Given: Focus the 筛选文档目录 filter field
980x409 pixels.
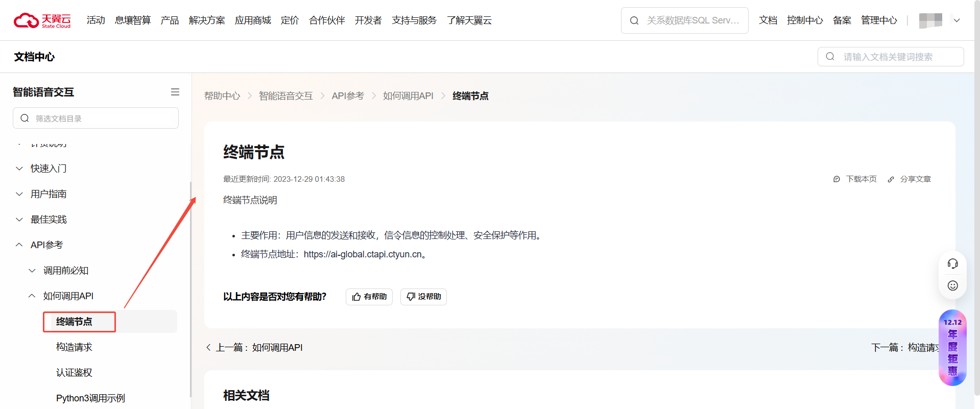Looking at the screenshot, I should (95, 118).
